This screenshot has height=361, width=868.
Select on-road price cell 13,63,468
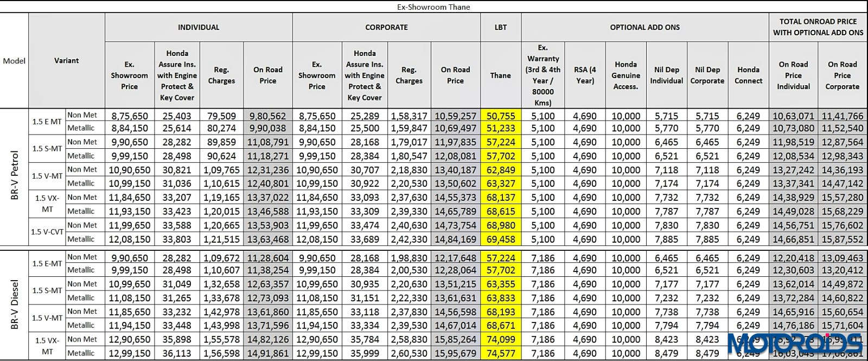pos(267,239)
